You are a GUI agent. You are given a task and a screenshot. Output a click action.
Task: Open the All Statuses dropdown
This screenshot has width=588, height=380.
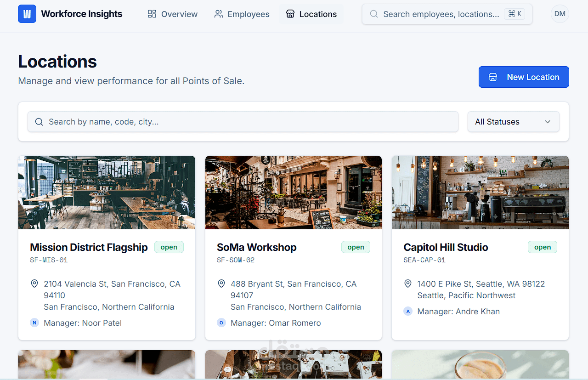(514, 122)
